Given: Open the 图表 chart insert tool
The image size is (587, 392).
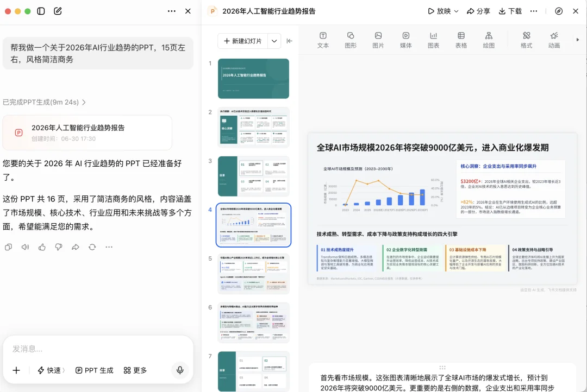Looking at the screenshot, I should [433, 40].
